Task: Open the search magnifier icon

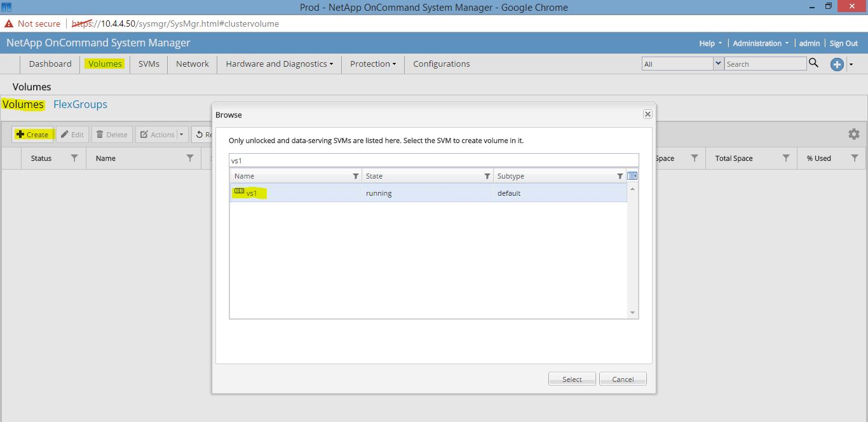Action: click(x=814, y=64)
